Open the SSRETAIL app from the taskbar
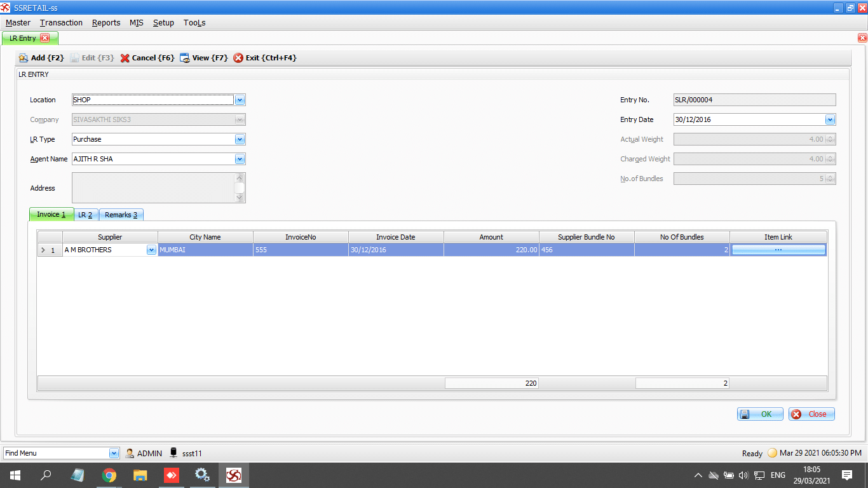Image resolution: width=868 pixels, height=488 pixels. 233,475
